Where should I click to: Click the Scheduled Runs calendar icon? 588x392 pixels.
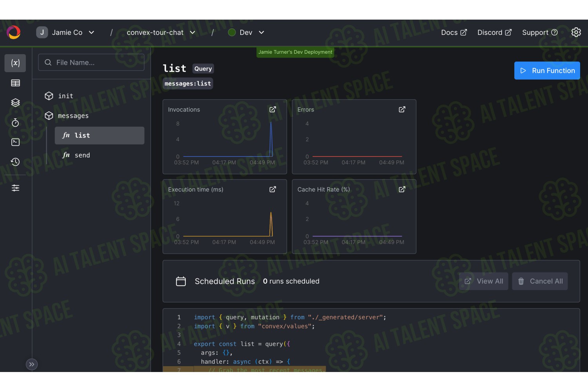(x=181, y=281)
